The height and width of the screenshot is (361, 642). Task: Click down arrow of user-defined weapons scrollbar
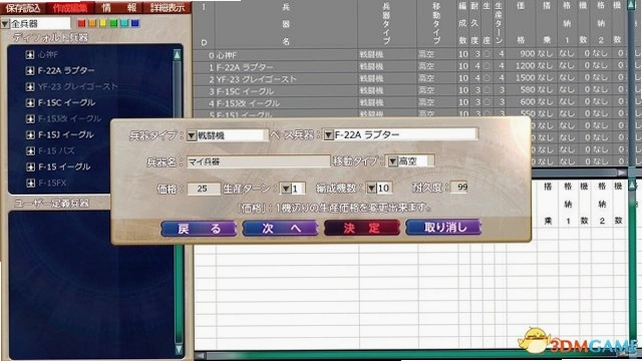coord(178,349)
